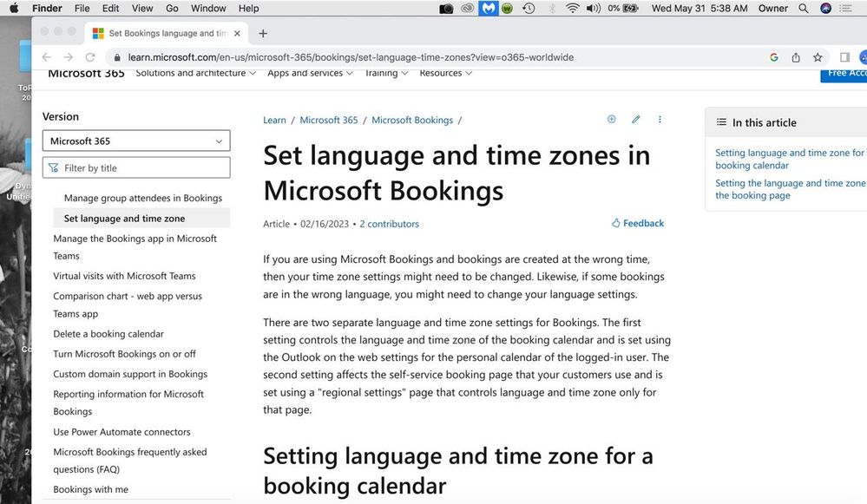Click the Malwarebytes menu bar icon
Viewport: 867px width, 504px height.
(489, 9)
